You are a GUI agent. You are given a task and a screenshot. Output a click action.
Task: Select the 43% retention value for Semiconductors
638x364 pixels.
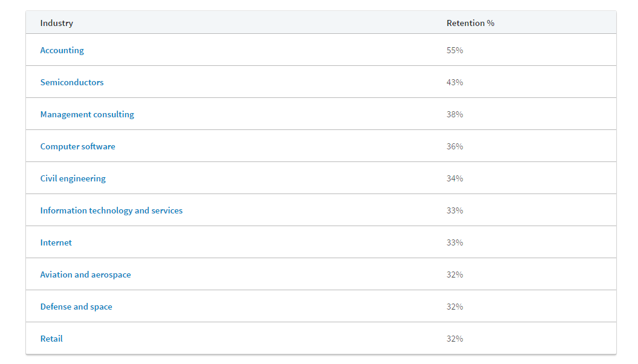[454, 82]
